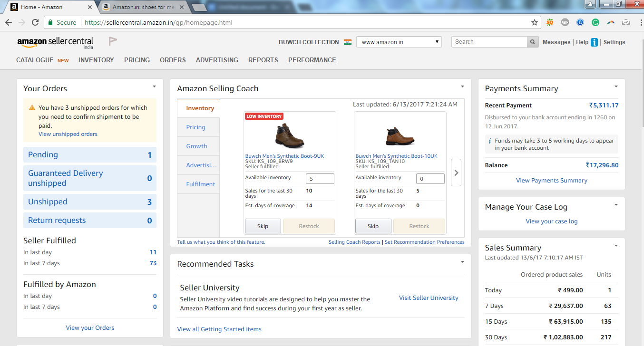Expand Recommended Tasks widget menu arrow
Image resolution: width=644 pixels, height=346 pixels.
pos(462,262)
